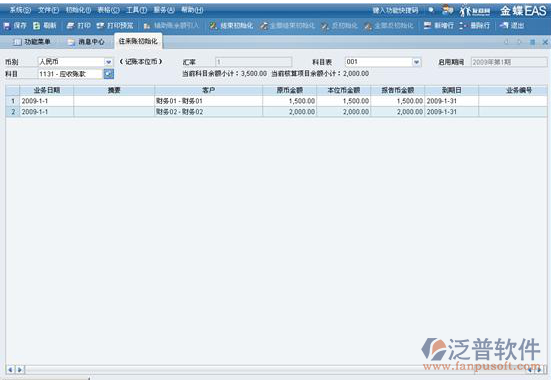Switch to the 功能菜单 tab
Viewport: 551px width, 382px height.
[x=32, y=42]
